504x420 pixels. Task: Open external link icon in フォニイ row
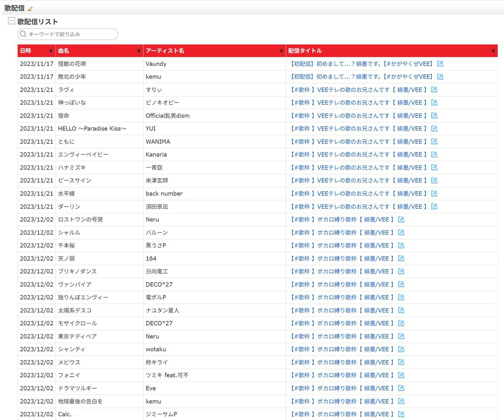pyautogui.click(x=401, y=375)
